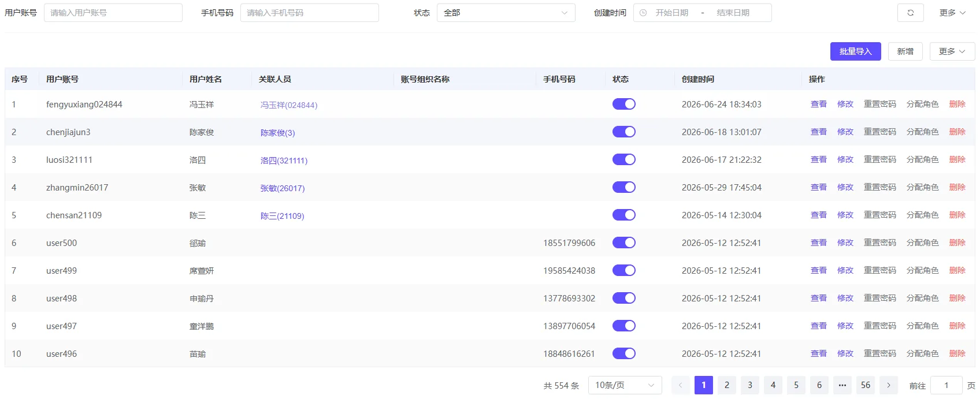Image resolution: width=980 pixels, height=399 pixels.
Task: Open the date range calendar icon
Action: (x=643, y=13)
